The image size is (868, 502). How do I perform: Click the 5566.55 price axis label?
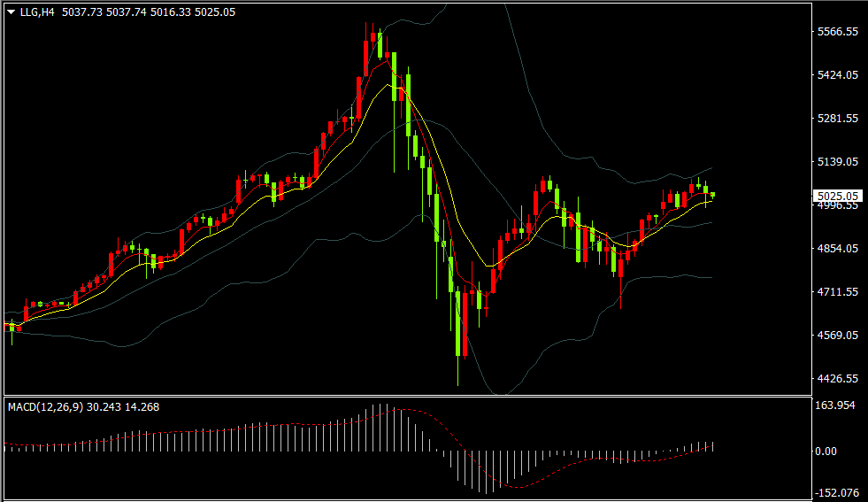click(x=838, y=32)
